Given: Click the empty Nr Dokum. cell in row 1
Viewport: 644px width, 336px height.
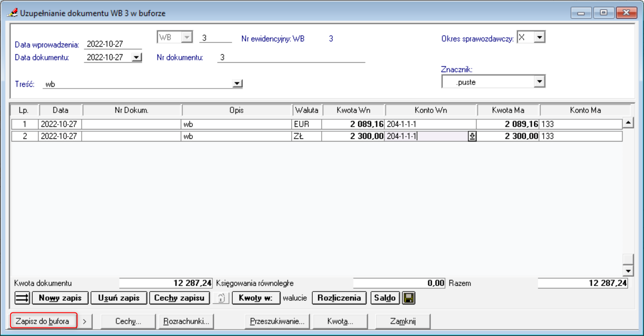Looking at the screenshot, I should (132, 124).
